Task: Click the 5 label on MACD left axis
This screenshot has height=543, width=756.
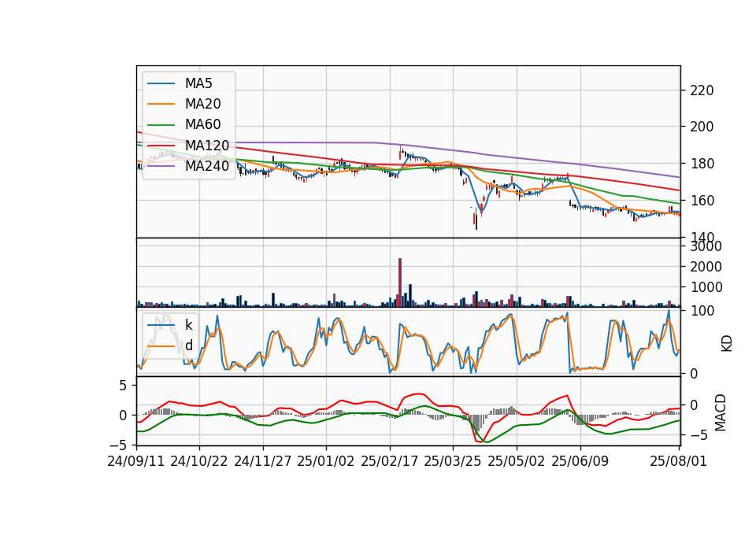Action: click(x=123, y=386)
